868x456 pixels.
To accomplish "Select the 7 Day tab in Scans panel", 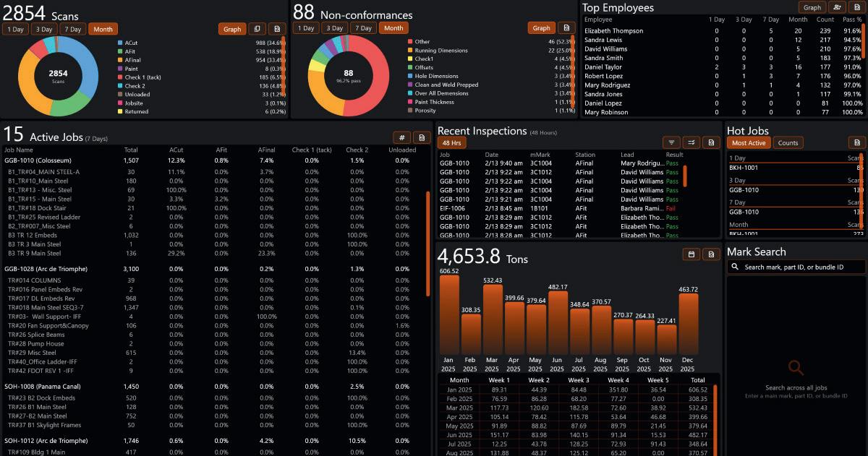I will point(72,29).
